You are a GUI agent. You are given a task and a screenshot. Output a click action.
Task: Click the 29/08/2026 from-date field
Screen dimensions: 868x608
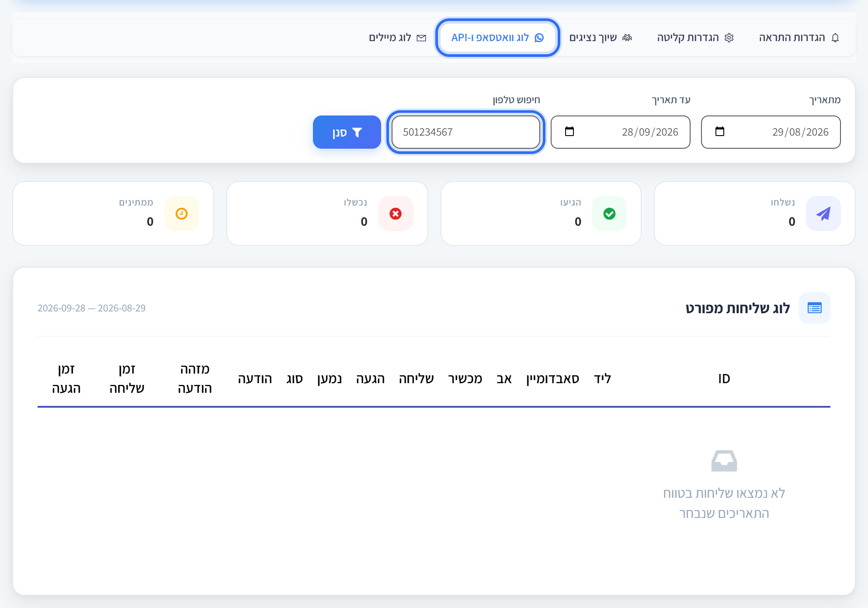coord(771,132)
